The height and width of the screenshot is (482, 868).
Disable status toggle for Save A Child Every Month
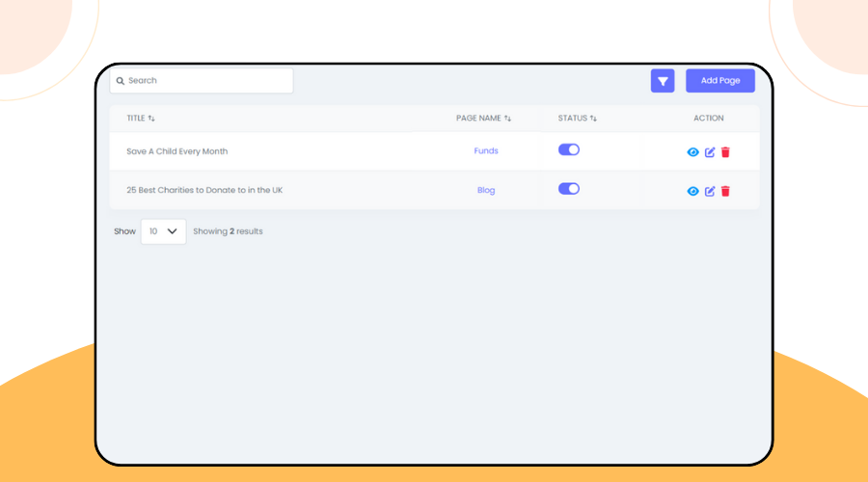pos(569,149)
